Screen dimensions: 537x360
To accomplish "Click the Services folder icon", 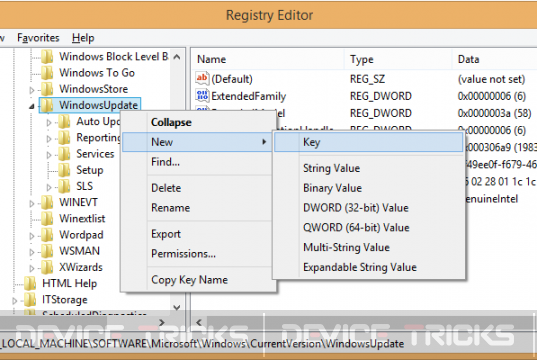I will pos(64,154).
